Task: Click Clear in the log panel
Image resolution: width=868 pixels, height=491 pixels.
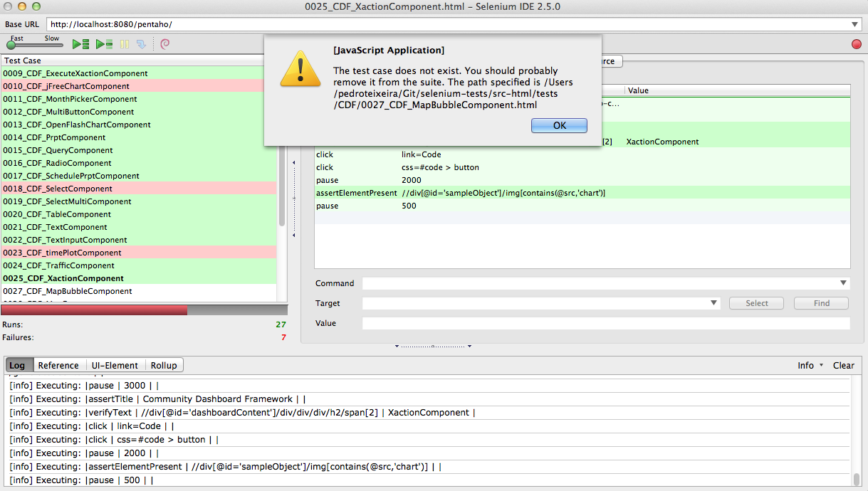Action: (x=844, y=365)
